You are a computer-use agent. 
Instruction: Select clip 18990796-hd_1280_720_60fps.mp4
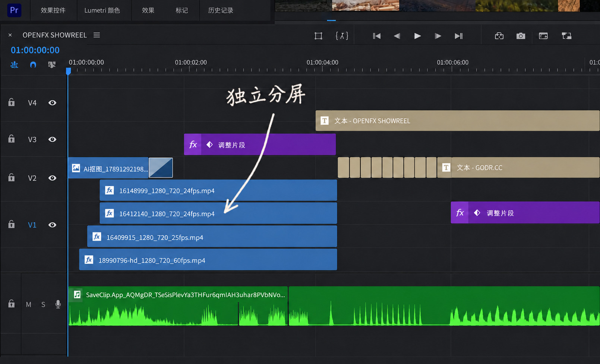tap(208, 260)
